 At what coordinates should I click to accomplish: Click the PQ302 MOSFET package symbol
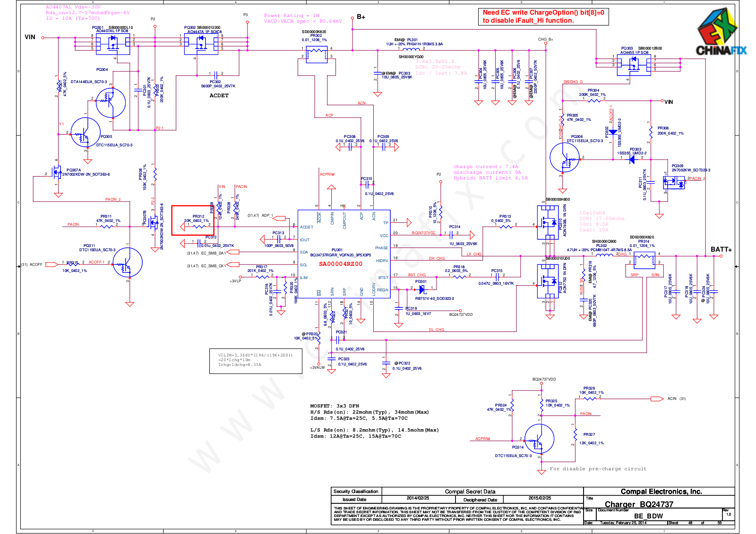(x=201, y=44)
